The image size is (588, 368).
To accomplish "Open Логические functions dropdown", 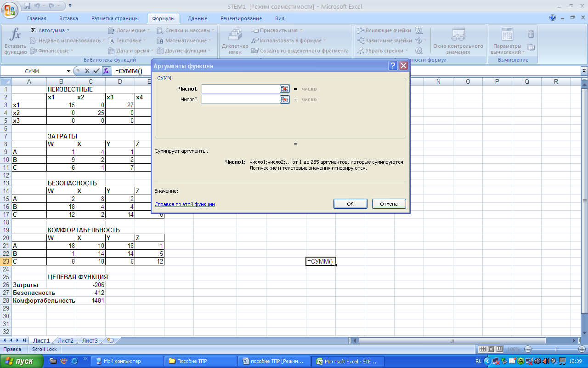I will [129, 30].
